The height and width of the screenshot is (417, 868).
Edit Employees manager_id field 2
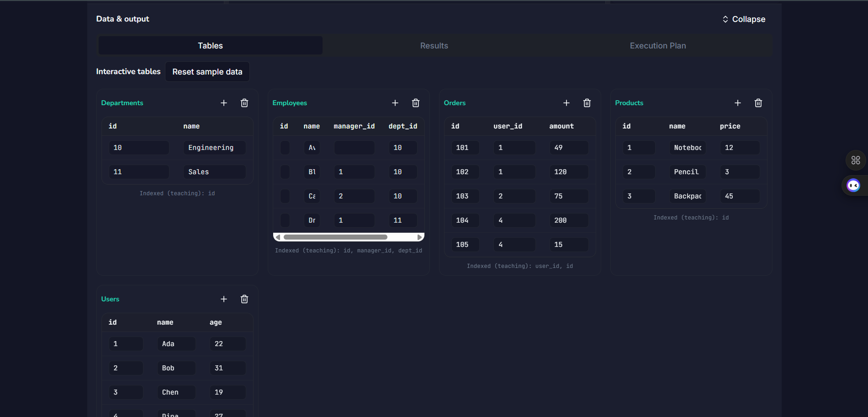tap(355, 196)
